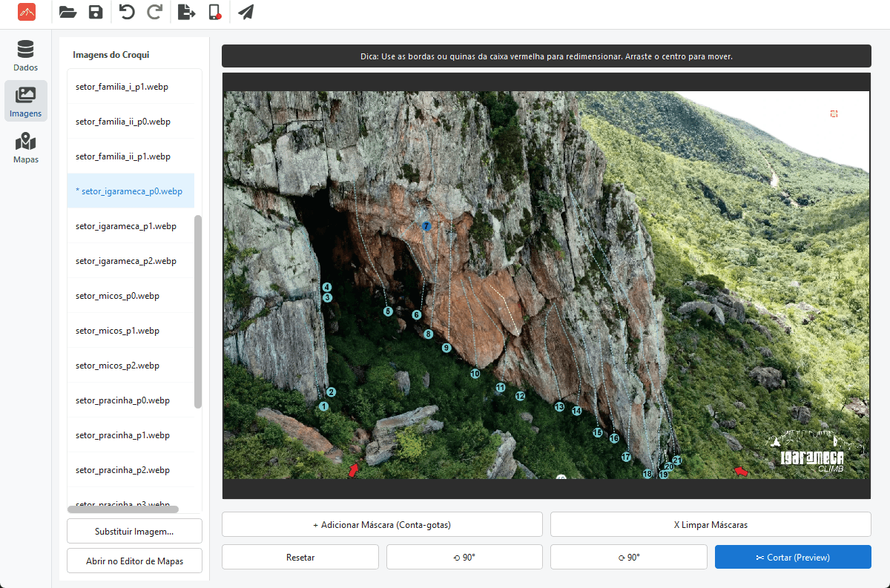890x588 pixels.
Task: Select setor_micos_p2.webp in the image list
Action: [131, 366]
